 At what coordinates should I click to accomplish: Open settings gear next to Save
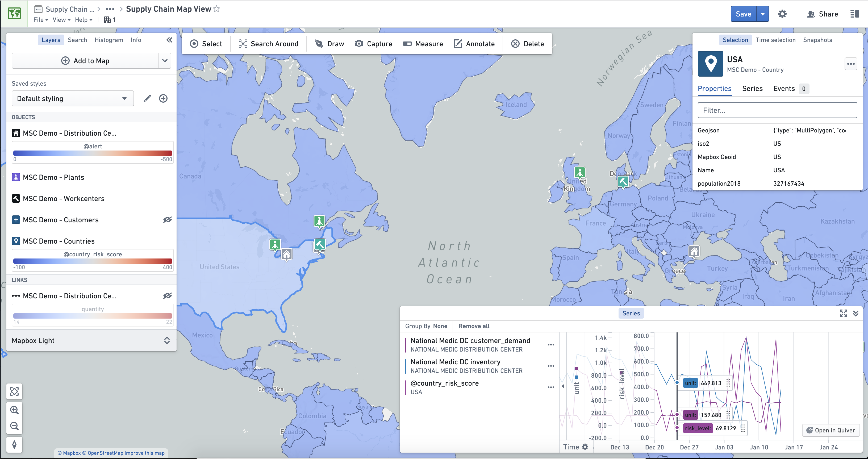782,14
